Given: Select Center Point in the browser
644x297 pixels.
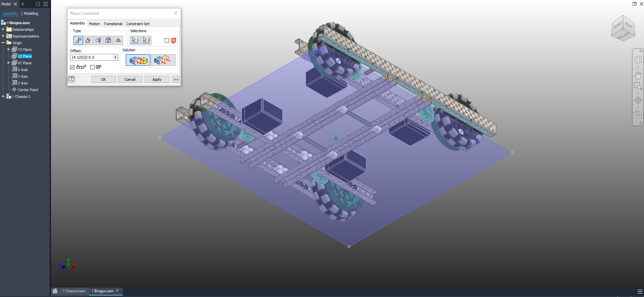Looking at the screenshot, I should click(28, 90).
